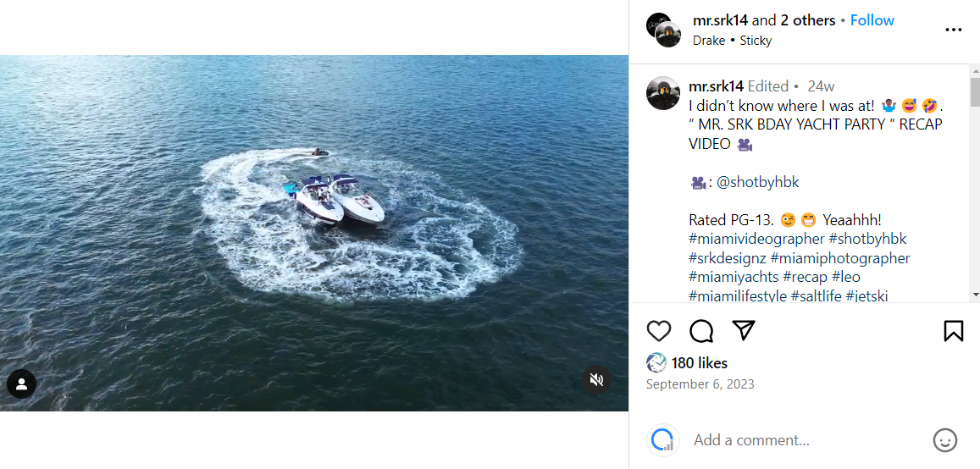
Task: Click the Add a comment field
Action: click(805, 440)
